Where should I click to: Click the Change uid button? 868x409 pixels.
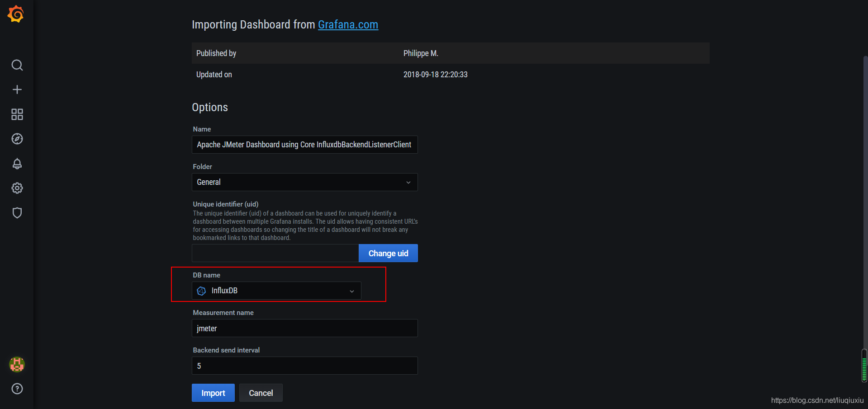coord(388,253)
